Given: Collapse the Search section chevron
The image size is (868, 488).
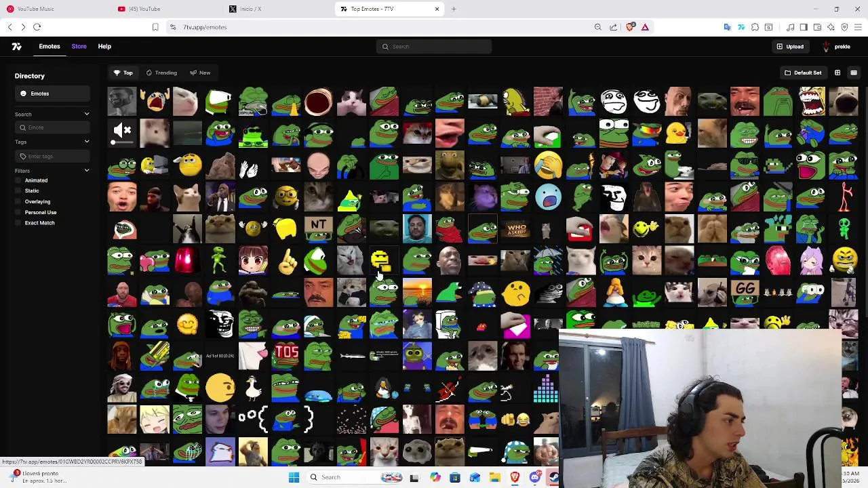Looking at the screenshot, I should pos(87,115).
